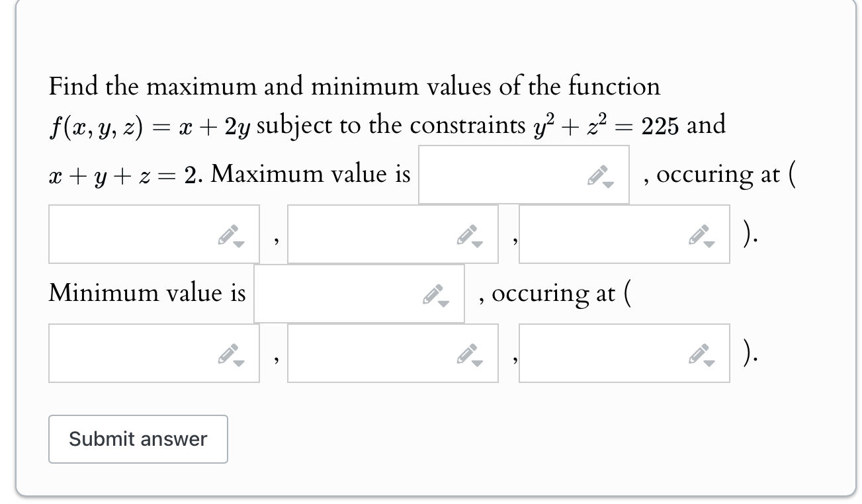Click the pencil icon in the second minimum coordinate box

tap(466, 353)
